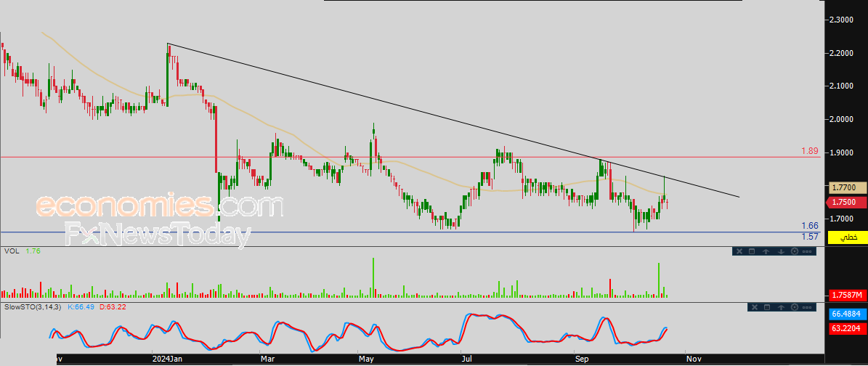Move the VOL panel up
Viewport: 868px width, 366px height.
coord(766,251)
